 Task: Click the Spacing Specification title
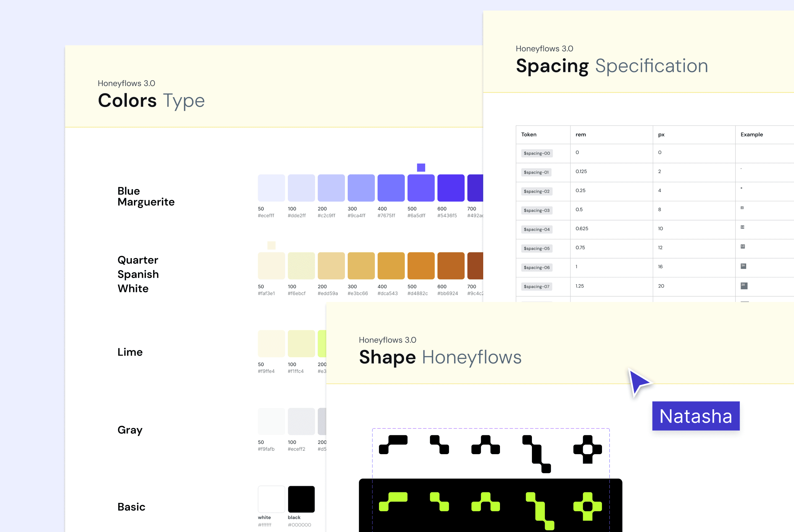pyautogui.click(x=612, y=66)
